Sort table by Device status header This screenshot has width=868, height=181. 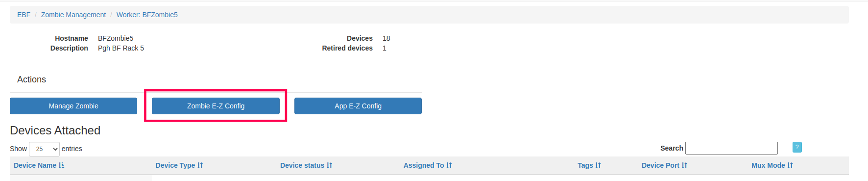[x=302, y=165]
